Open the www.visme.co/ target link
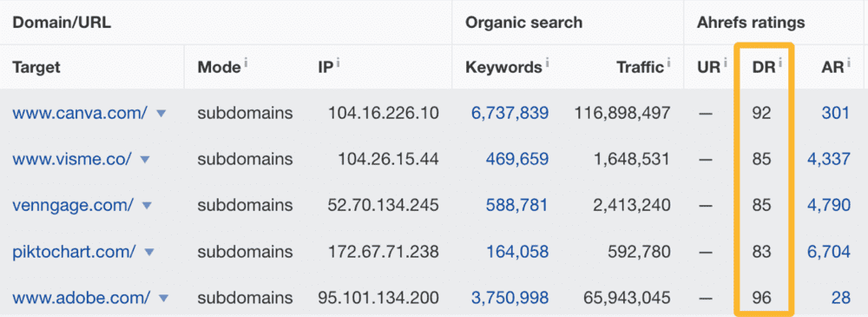Viewport: 868px width, 317px height. (72, 159)
